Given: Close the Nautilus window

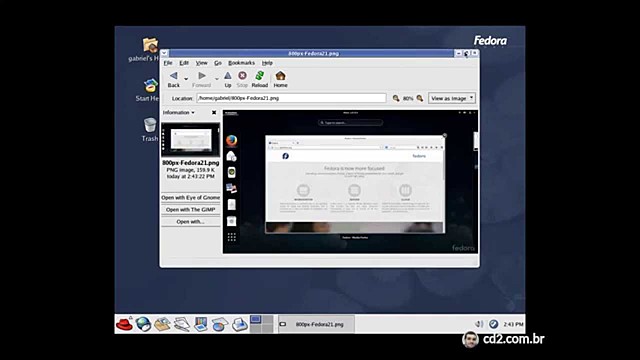Looking at the screenshot, I should [474, 53].
